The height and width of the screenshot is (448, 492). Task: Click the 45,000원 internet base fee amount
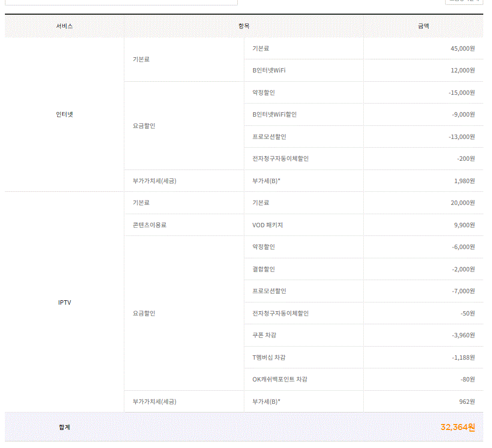(x=463, y=49)
